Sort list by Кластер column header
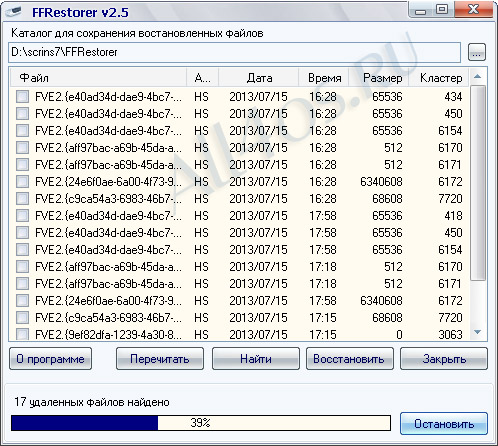 coord(439,78)
